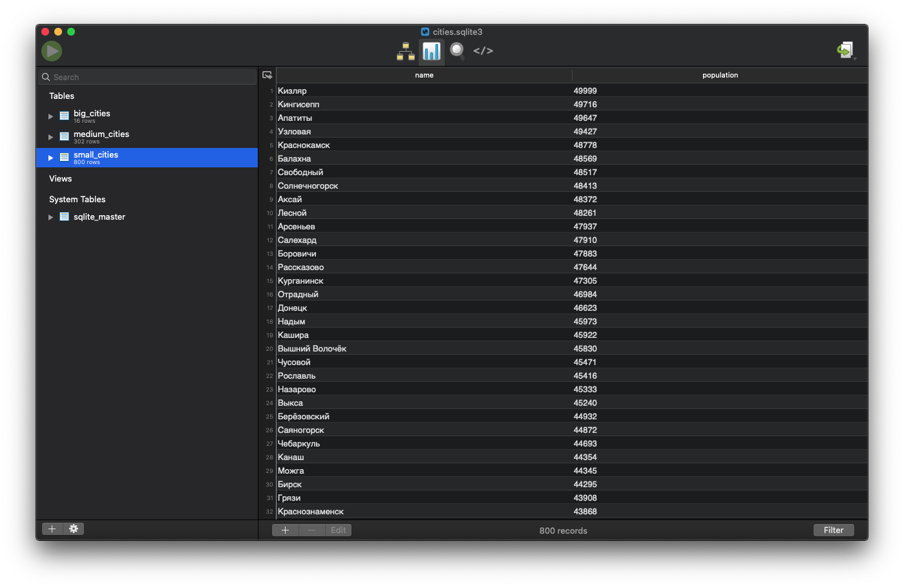Image resolution: width=904 pixels, height=588 pixels.
Task: Sort by the name column header
Action: [x=424, y=75]
